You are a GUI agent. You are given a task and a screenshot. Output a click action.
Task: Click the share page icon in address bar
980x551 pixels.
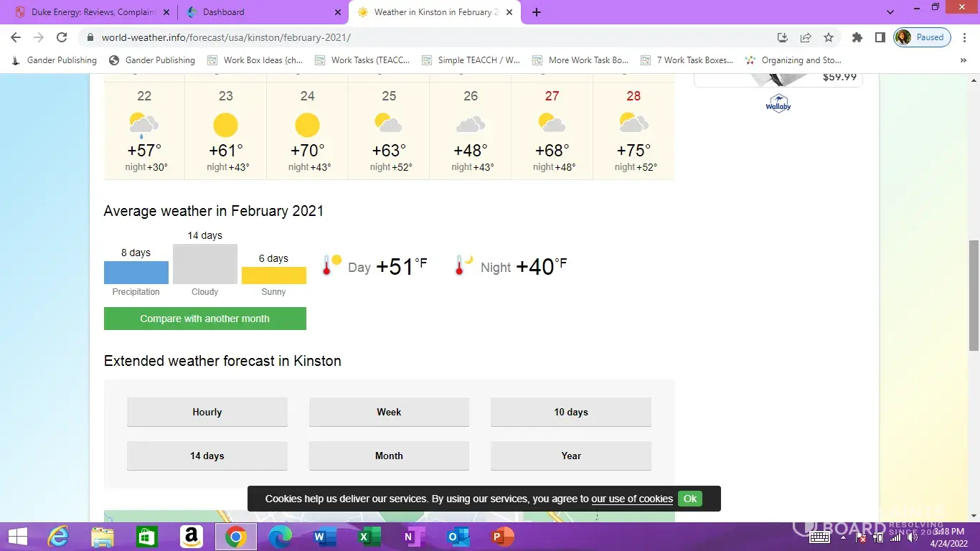806,37
